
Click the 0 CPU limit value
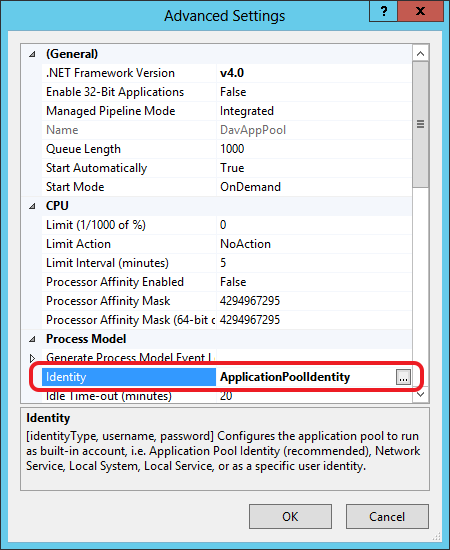(x=223, y=225)
